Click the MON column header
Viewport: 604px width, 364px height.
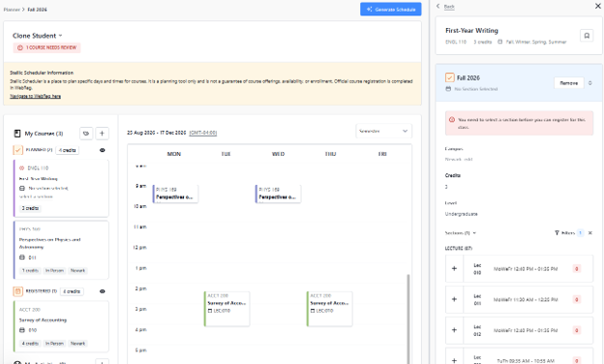click(x=173, y=154)
